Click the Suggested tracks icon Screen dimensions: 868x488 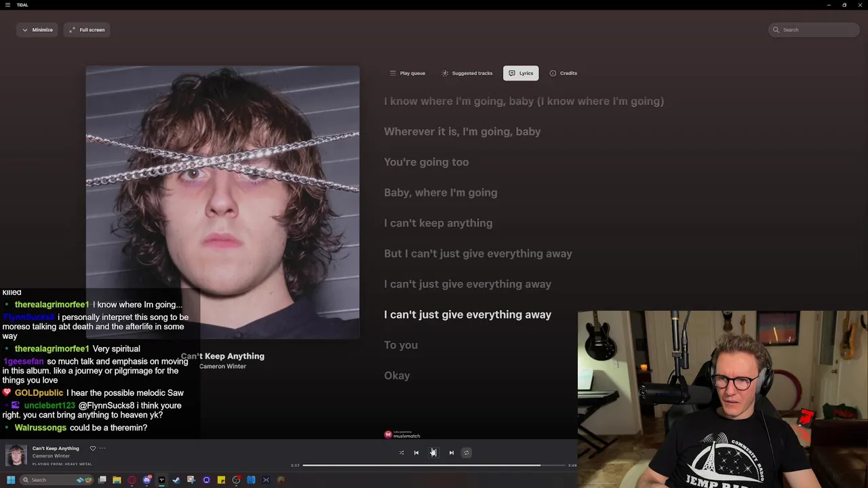(x=445, y=73)
